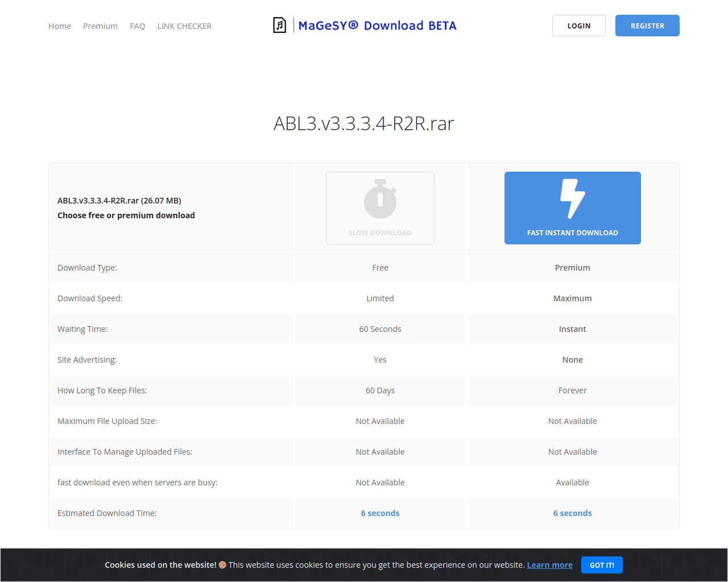
Task: Open the Home menu item
Action: tap(60, 26)
